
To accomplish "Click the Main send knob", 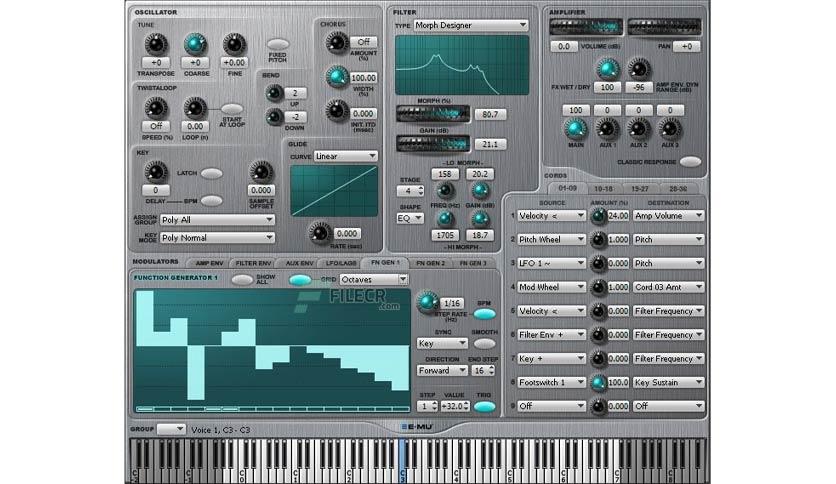I will coord(575,129).
